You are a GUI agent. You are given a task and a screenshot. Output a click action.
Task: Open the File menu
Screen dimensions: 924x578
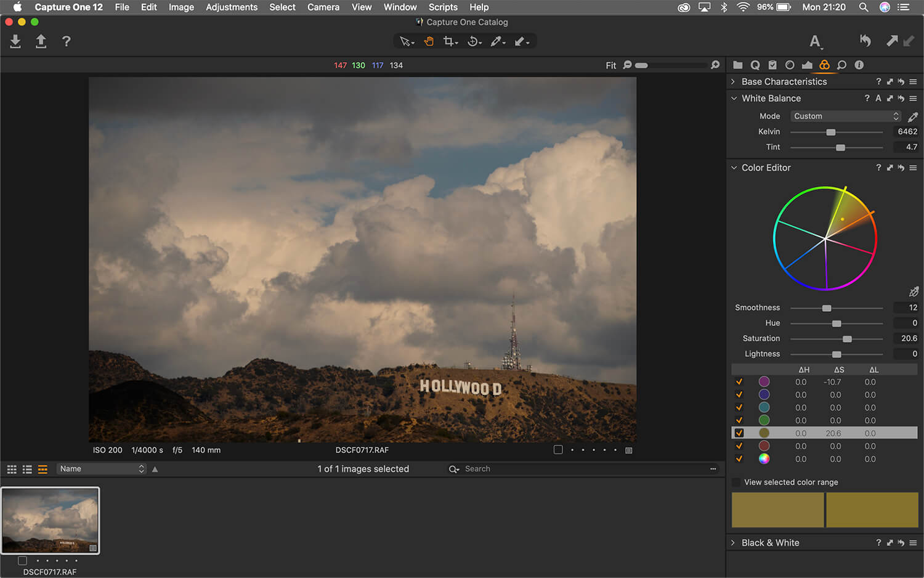(x=122, y=7)
